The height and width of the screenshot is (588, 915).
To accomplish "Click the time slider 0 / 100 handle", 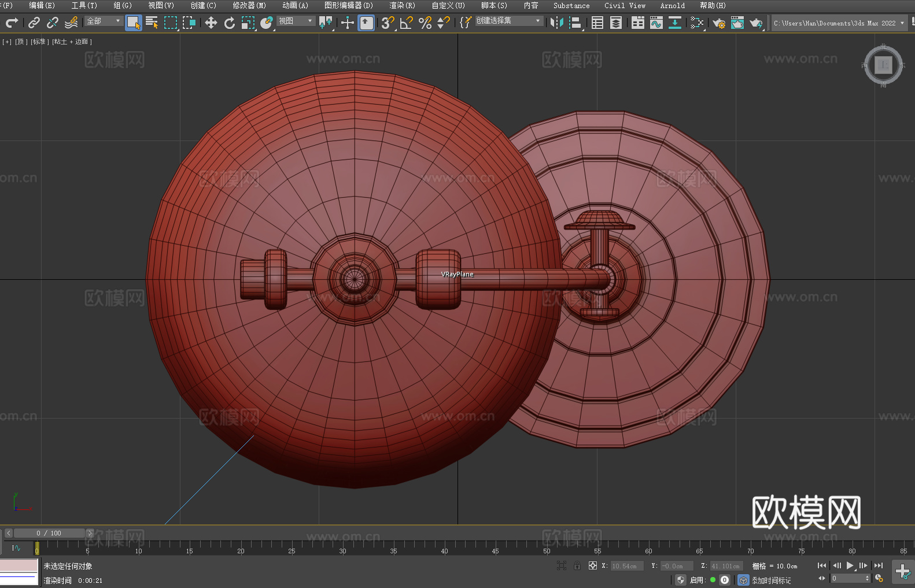I will point(49,533).
